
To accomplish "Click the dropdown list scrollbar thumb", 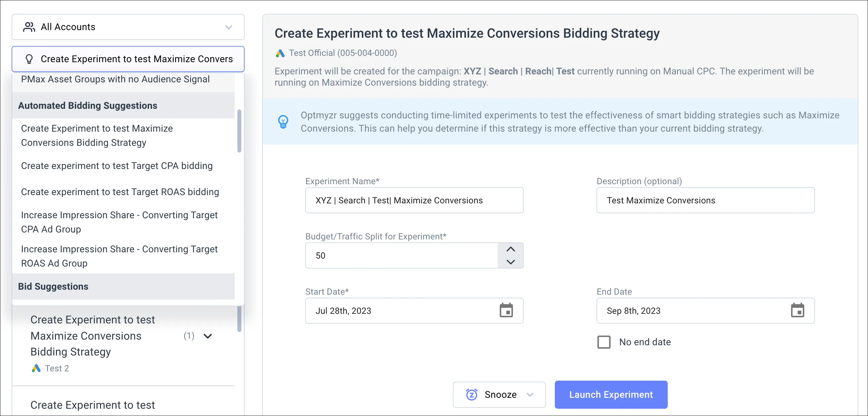I will 239,131.
